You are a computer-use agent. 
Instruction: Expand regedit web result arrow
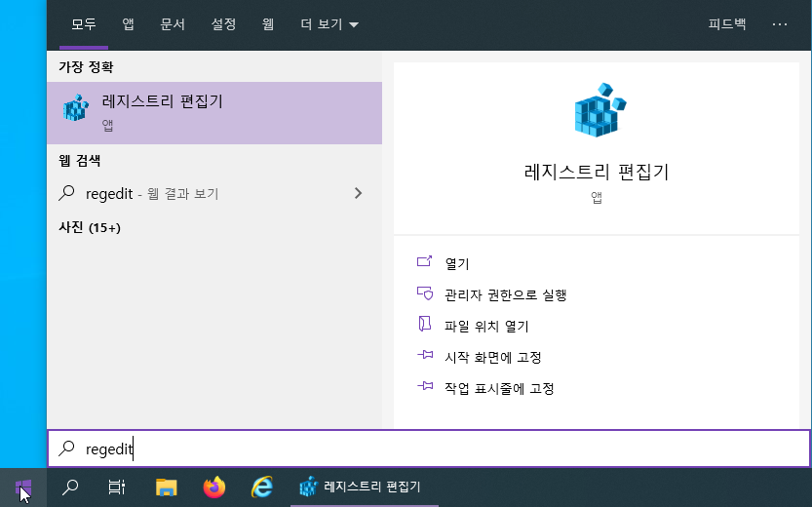[x=358, y=194]
